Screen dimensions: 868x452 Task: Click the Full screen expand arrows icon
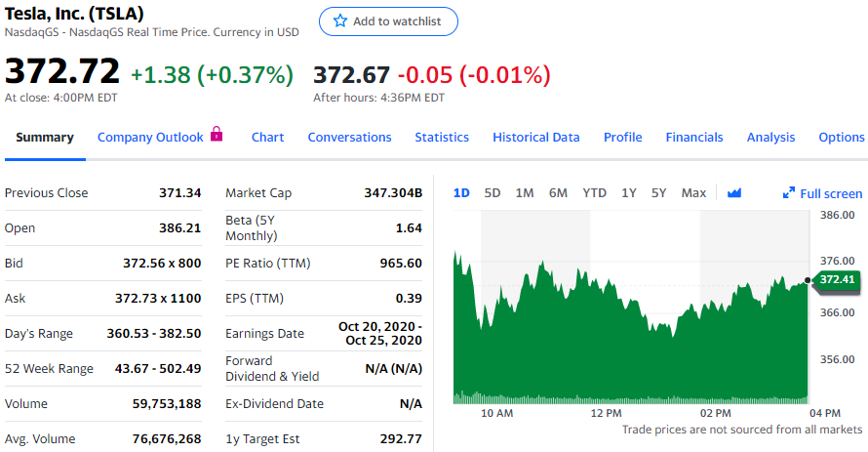[789, 193]
